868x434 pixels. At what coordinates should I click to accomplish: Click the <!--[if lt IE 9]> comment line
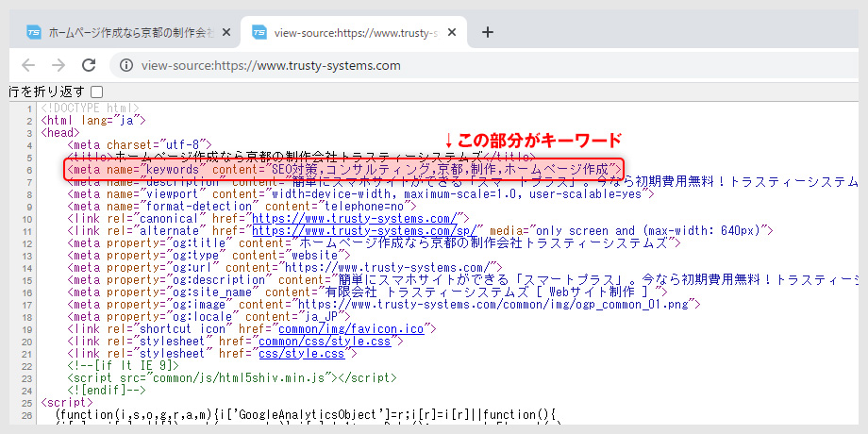(123, 366)
